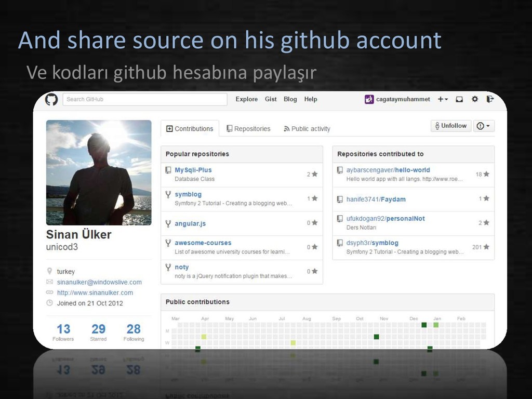Viewport: 532px width, 399px height.
Task: Click the fork icon beside awesome-courses
Action: point(168,243)
